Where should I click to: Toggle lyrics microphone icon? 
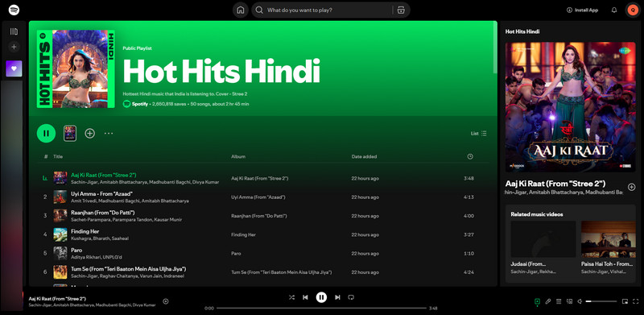point(548,301)
